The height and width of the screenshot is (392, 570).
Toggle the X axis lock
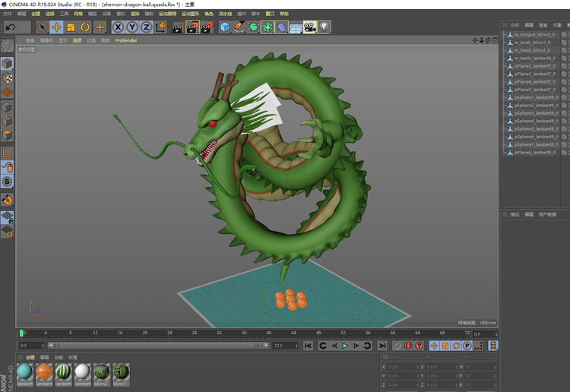click(118, 27)
